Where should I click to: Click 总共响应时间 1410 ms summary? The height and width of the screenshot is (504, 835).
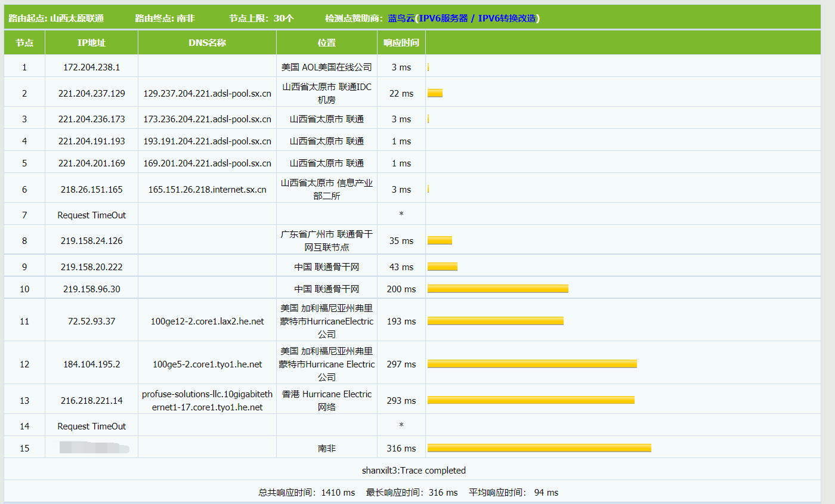[x=307, y=493]
